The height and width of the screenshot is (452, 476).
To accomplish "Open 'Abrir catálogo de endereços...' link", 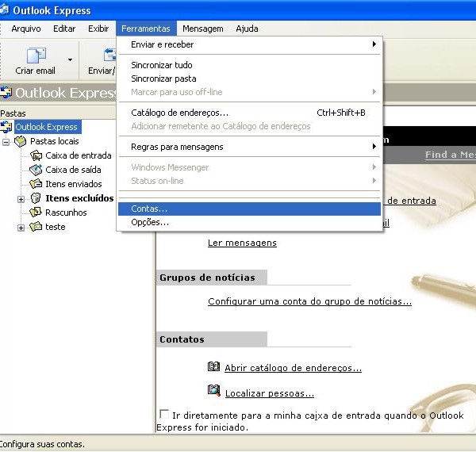I will pos(293,368).
